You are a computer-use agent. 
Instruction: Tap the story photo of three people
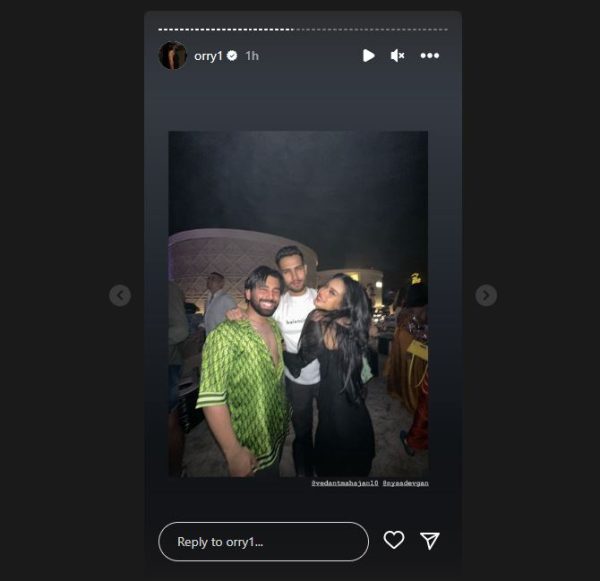[298, 304]
